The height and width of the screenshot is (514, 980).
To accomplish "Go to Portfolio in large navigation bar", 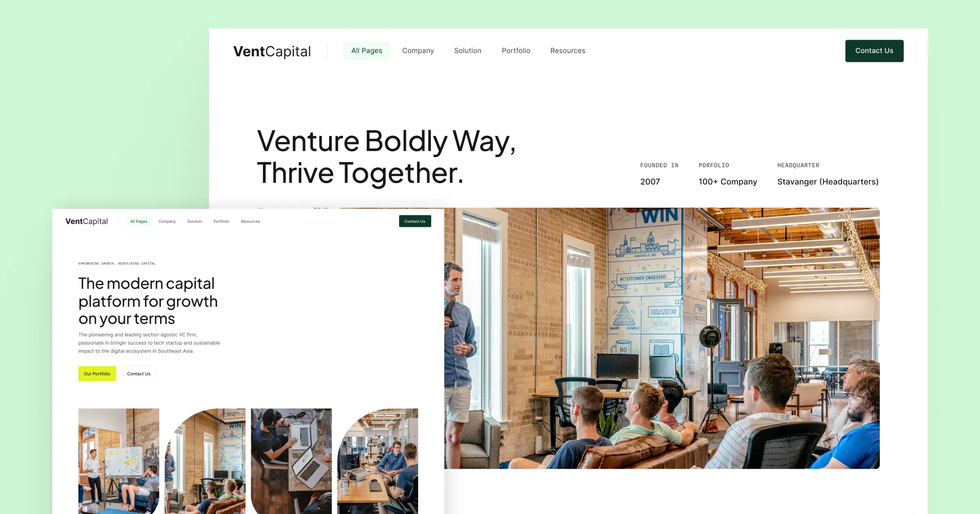I will coord(516,51).
